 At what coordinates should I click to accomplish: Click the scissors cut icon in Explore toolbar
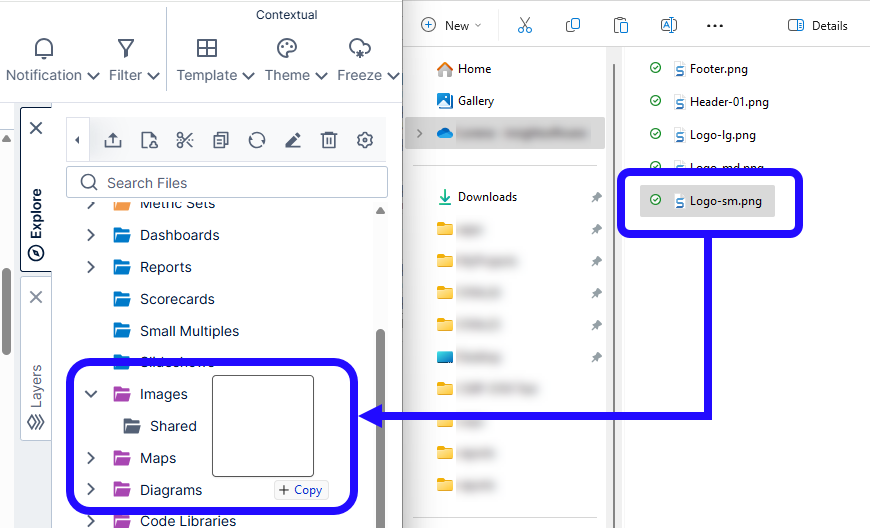(x=185, y=140)
